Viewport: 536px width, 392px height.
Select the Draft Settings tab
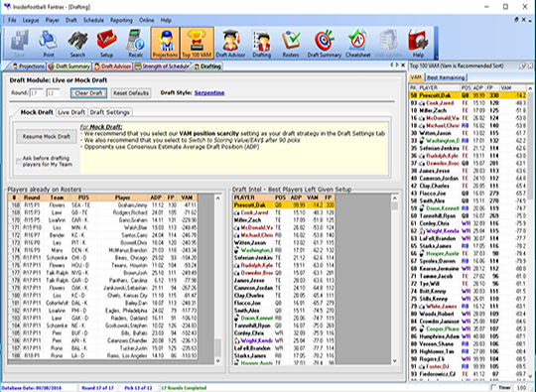click(110, 112)
